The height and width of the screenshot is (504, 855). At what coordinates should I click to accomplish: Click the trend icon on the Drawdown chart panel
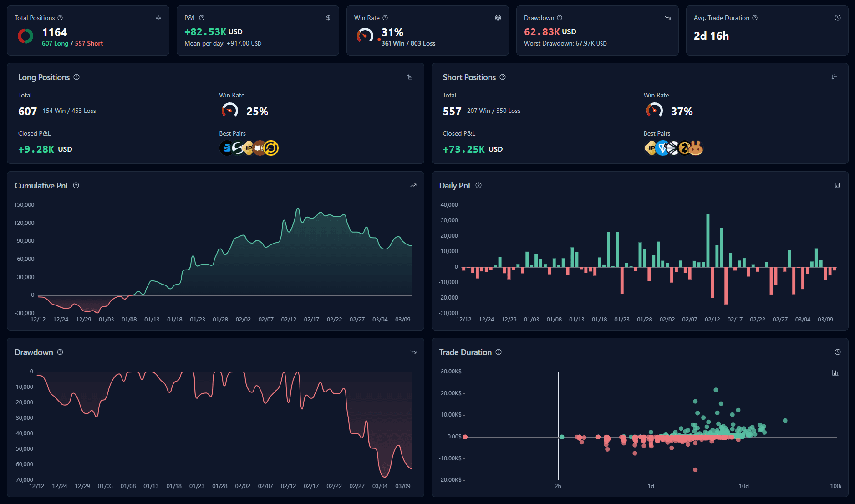tap(413, 352)
